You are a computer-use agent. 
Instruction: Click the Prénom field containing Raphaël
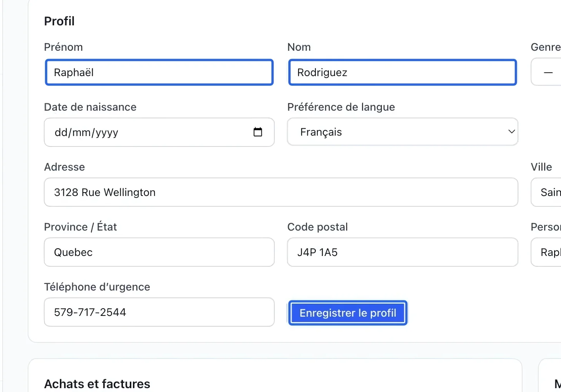(x=159, y=72)
